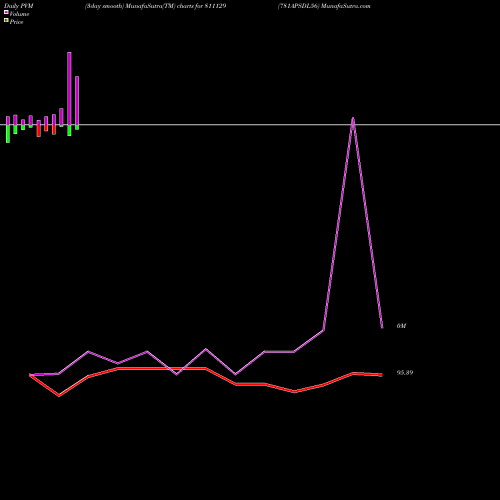The height and width of the screenshot is (500, 500).
Task: Click the '6M' volume value label
Action: pos(401,326)
